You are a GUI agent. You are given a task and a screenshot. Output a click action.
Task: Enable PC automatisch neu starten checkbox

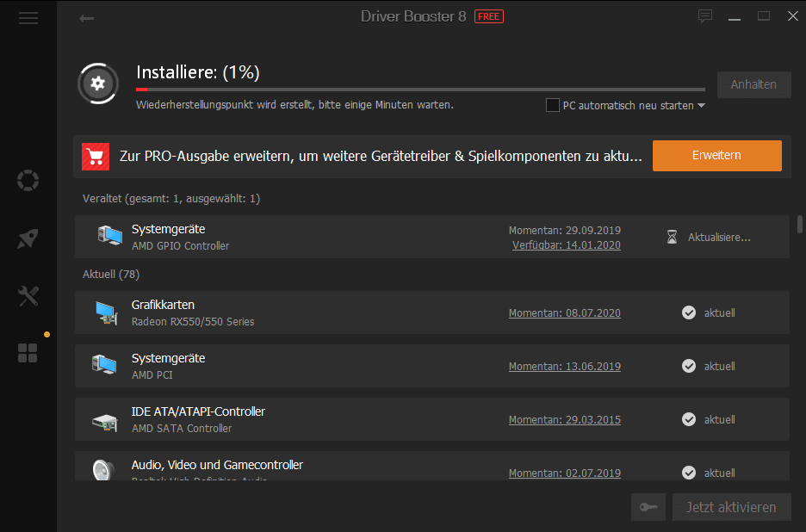coord(553,105)
